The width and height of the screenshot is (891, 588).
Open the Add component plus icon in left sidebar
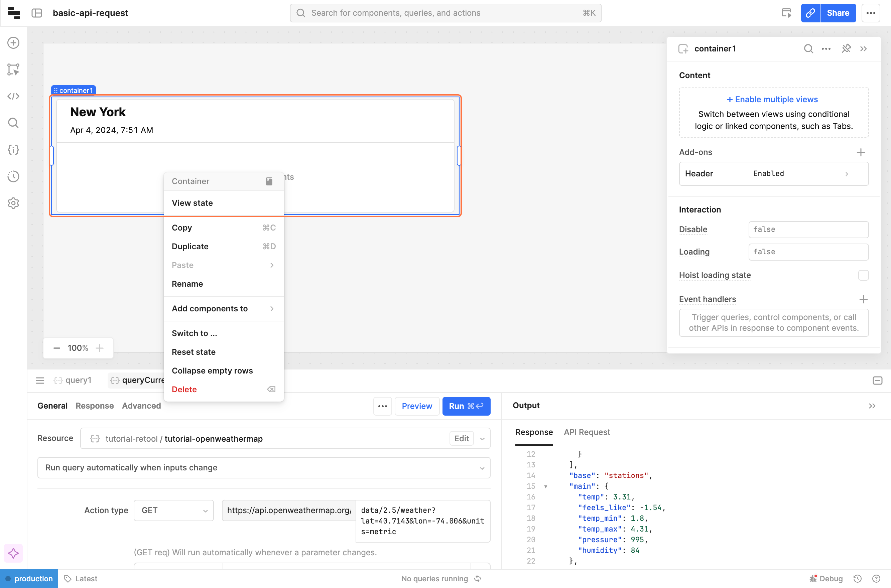click(13, 43)
